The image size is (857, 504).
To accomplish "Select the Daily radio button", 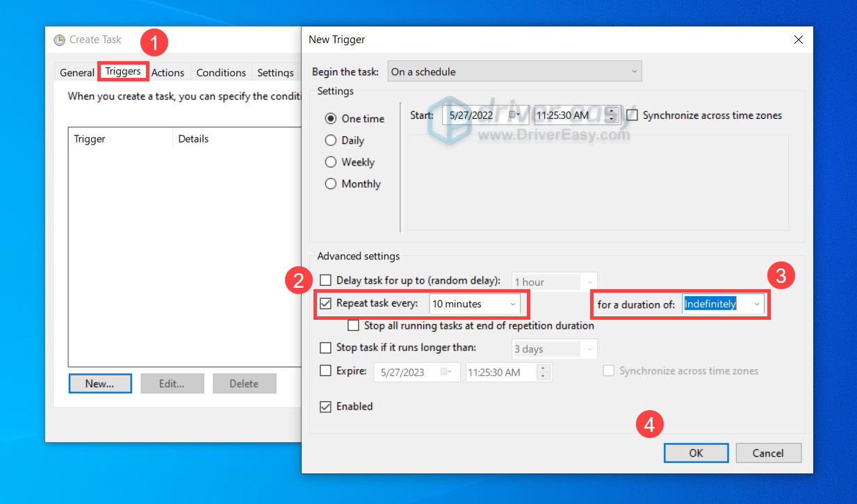I will (x=331, y=140).
